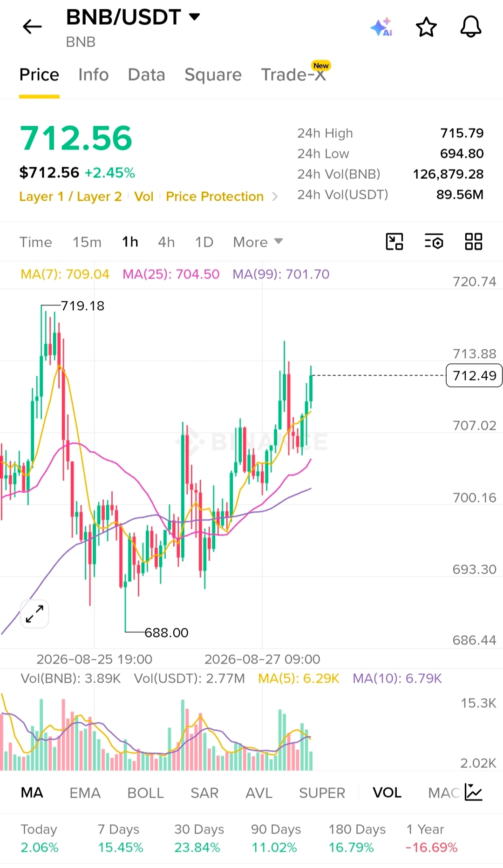Toggle the SAR indicator
503x868 pixels.
204,793
